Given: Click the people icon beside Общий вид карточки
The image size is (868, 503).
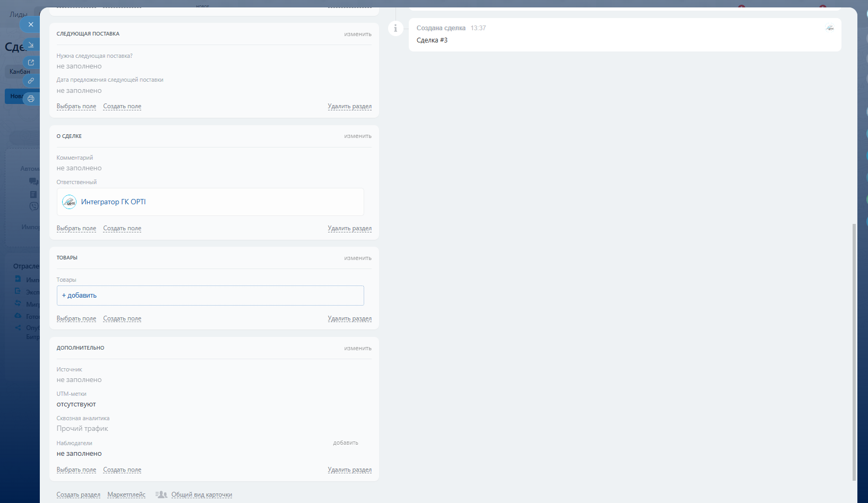Looking at the screenshot, I should tap(161, 495).
